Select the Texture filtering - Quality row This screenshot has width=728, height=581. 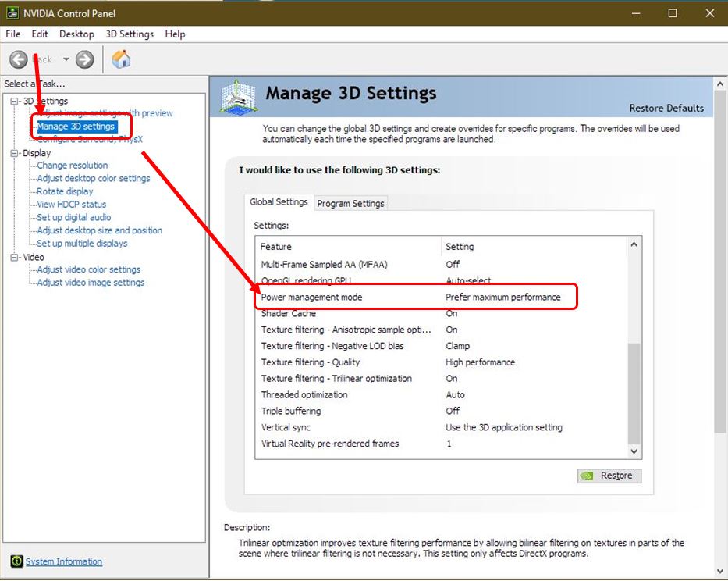pos(441,362)
